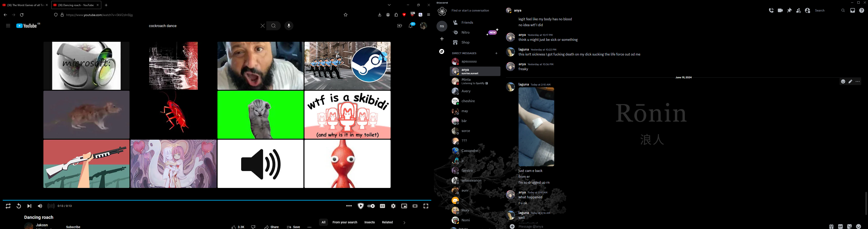Toggle YouTube loop playback icon

click(8, 206)
